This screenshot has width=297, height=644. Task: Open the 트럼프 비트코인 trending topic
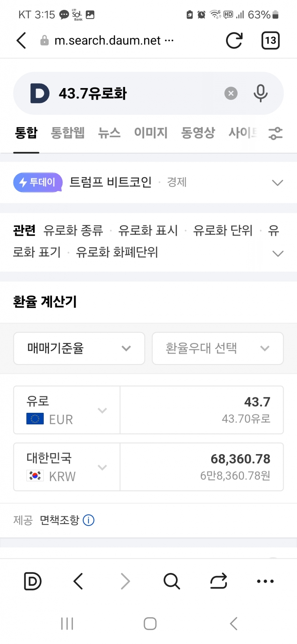click(111, 182)
